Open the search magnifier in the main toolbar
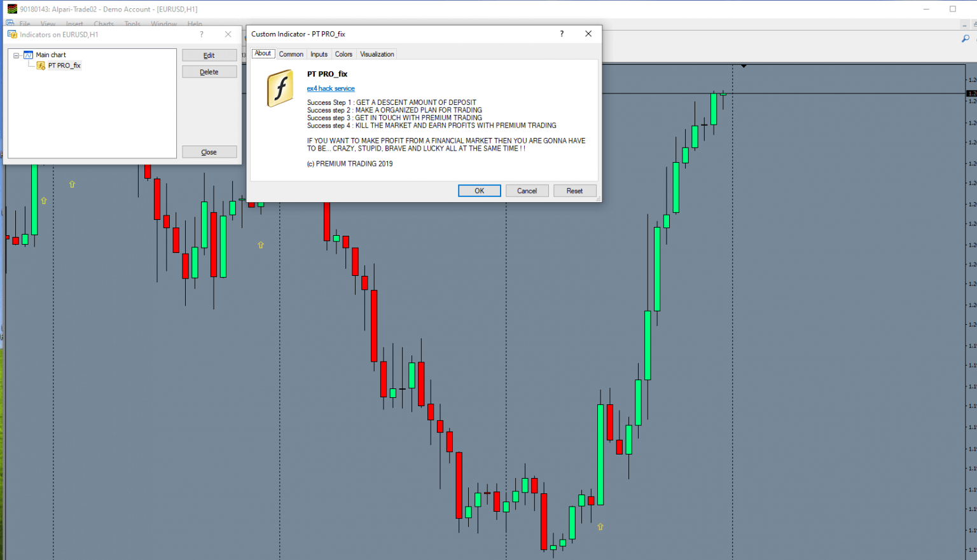 [965, 39]
